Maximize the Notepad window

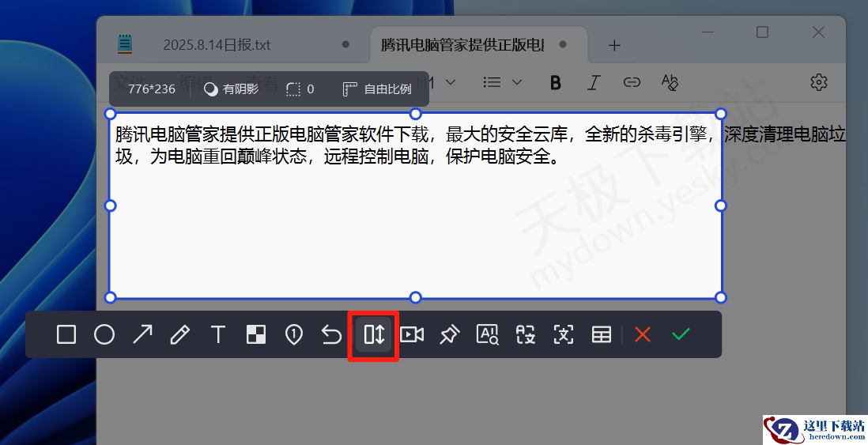[762, 32]
